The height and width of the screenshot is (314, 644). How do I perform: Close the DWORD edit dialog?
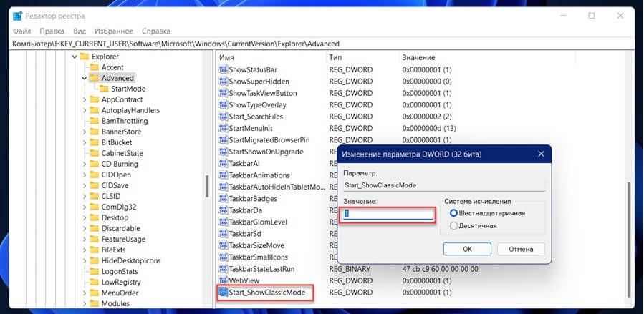coord(541,154)
